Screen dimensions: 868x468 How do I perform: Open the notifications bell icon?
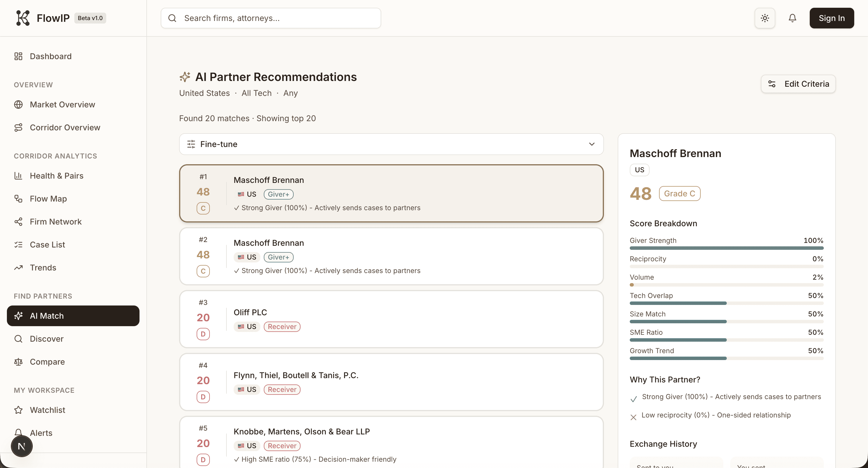pyautogui.click(x=792, y=18)
